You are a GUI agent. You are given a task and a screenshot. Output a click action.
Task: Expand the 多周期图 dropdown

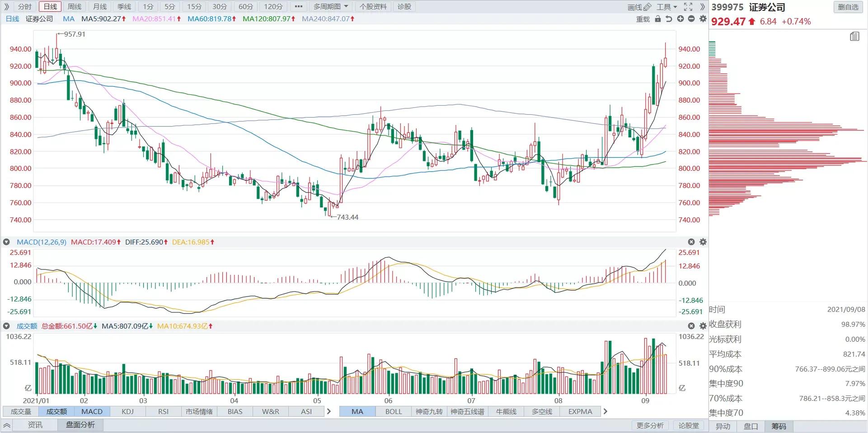(331, 7)
